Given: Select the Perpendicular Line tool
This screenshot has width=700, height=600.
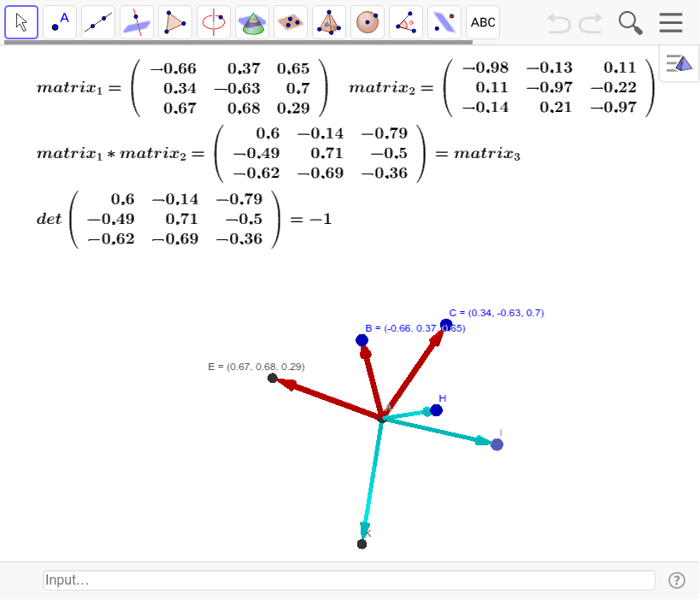Looking at the screenshot, I should point(137,22).
